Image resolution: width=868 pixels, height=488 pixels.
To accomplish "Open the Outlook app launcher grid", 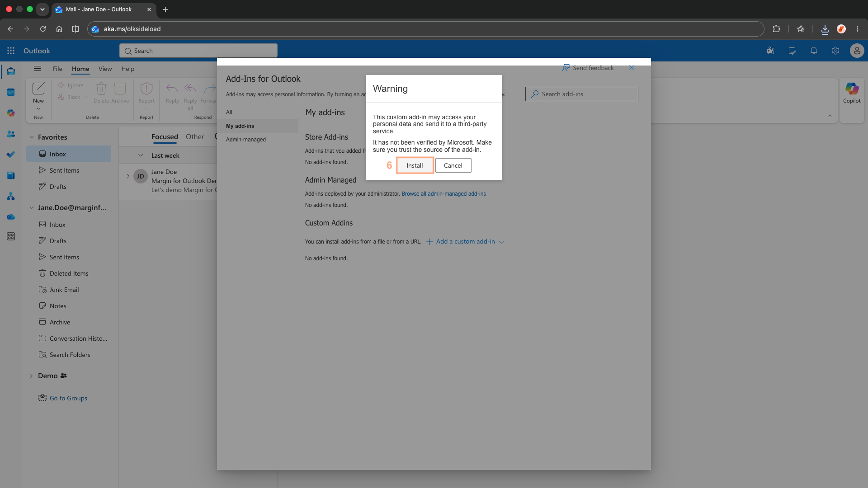I will point(11,51).
